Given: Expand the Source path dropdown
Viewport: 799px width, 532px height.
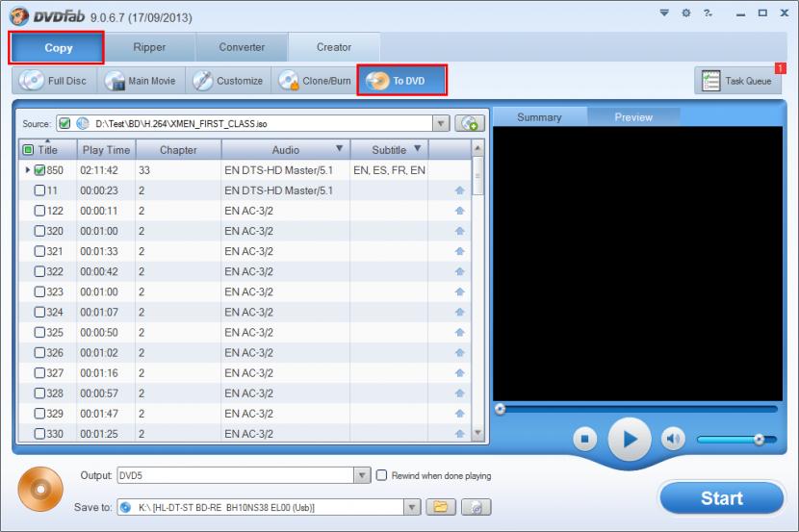Looking at the screenshot, I should (x=442, y=123).
